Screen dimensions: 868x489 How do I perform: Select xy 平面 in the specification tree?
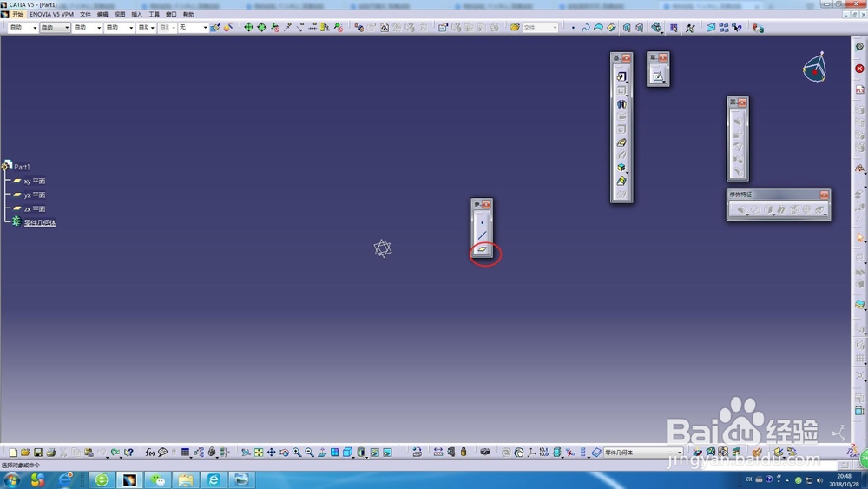pos(35,181)
